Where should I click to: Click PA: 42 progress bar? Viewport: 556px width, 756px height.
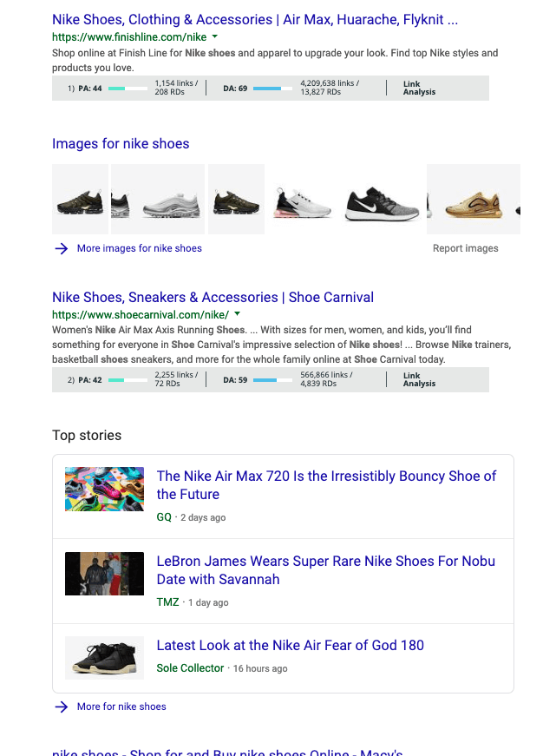128,380
